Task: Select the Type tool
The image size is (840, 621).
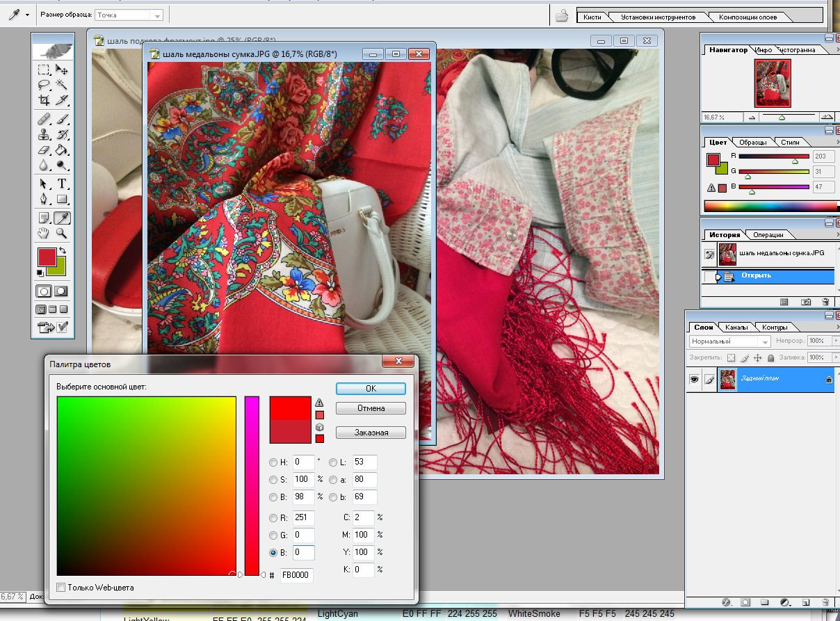Action: (62, 184)
